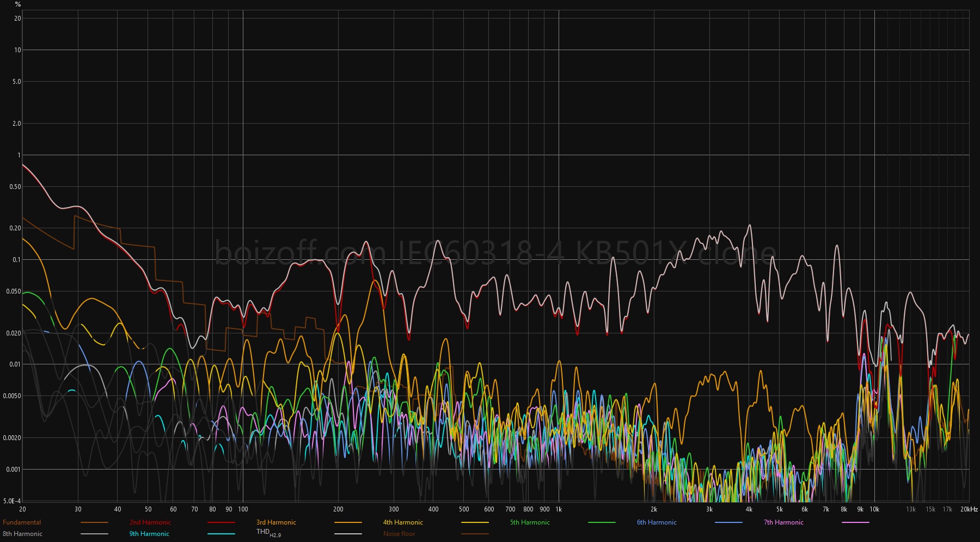The height and width of the screenshot is (542, 980).
Task: Click the orange 3rd Harmonic line swatch
Action: tap(348, 523)
